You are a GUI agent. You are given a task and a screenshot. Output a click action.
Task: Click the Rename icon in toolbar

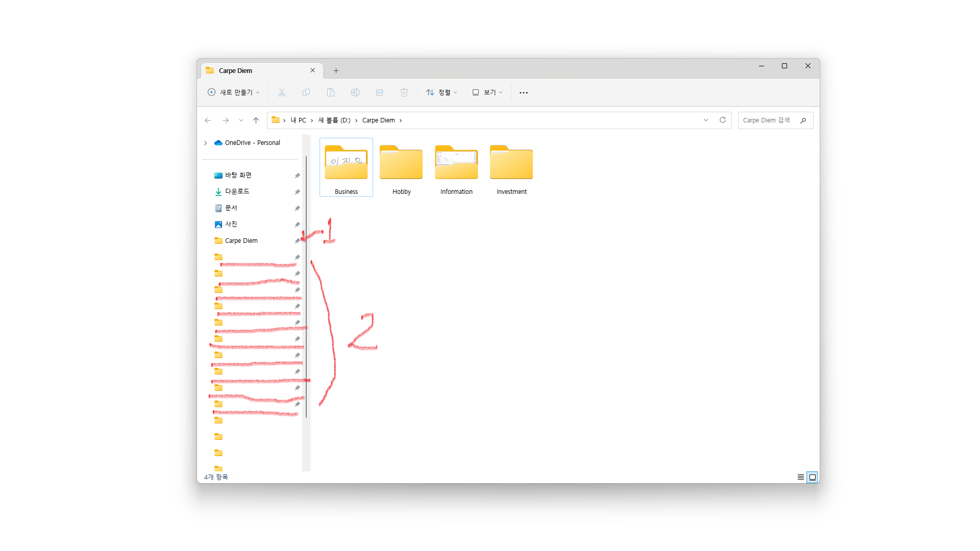coord(355,92)
